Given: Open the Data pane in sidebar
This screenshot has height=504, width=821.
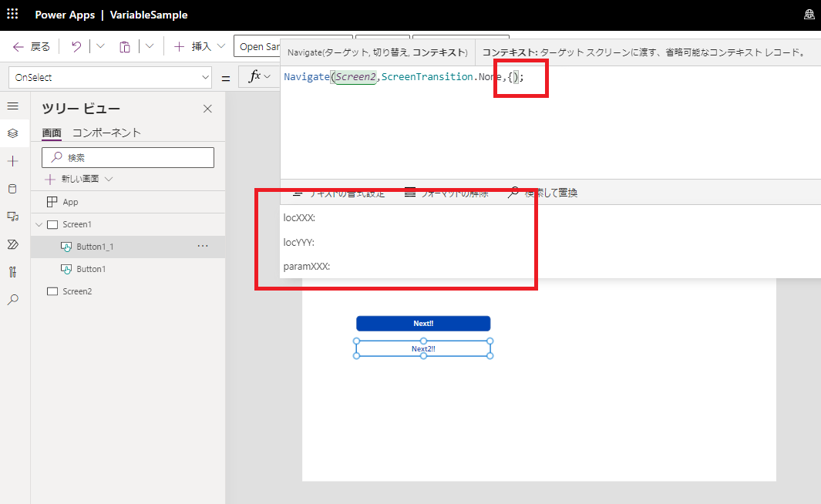Looking at the screenshot, I should coord(13,189).
